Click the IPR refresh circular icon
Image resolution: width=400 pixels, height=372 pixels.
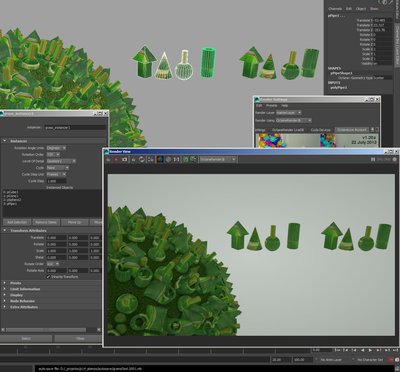click(142, 160)
